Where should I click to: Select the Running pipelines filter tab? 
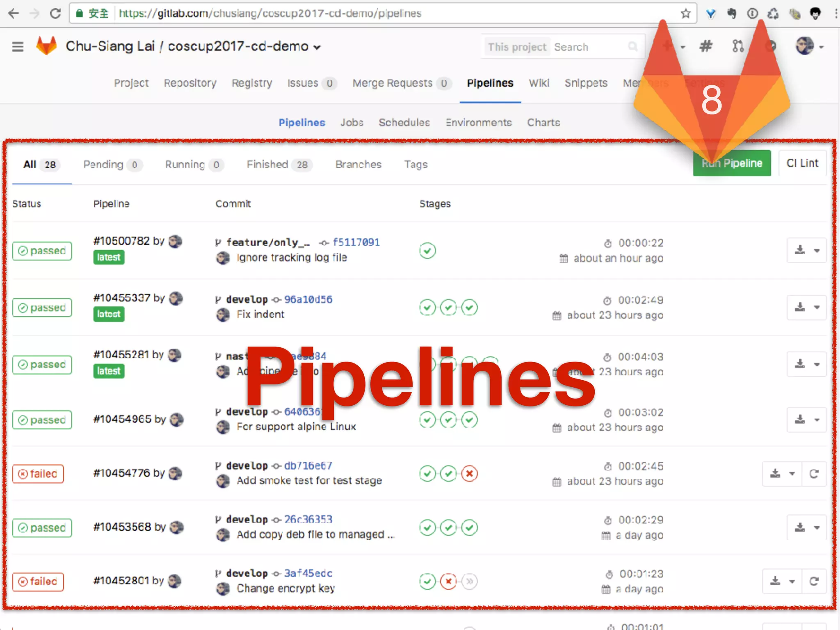coord(194,164)
